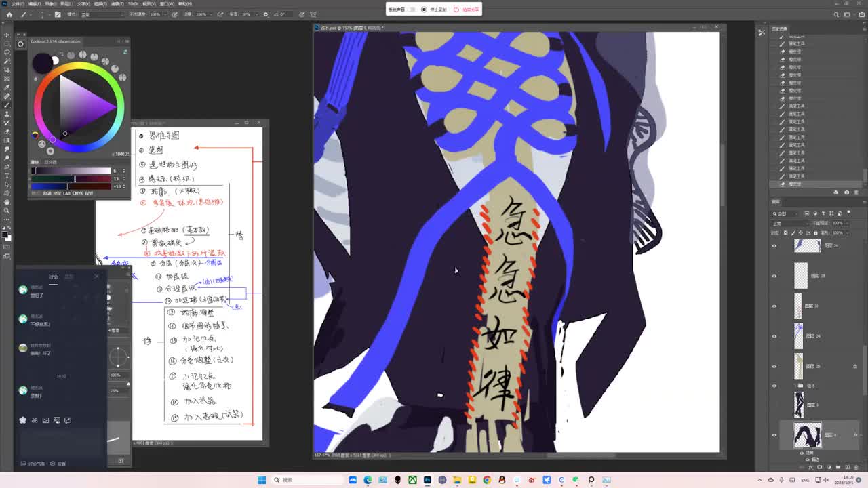868x488 pixels.
Task: Click the Windows Start button
Action: [262, 480]
